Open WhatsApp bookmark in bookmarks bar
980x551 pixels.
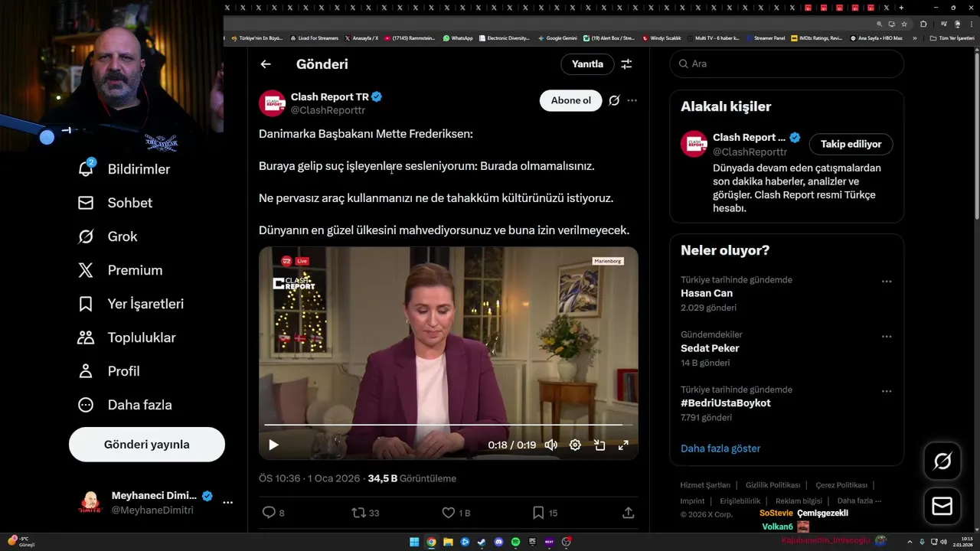point(458,38)
